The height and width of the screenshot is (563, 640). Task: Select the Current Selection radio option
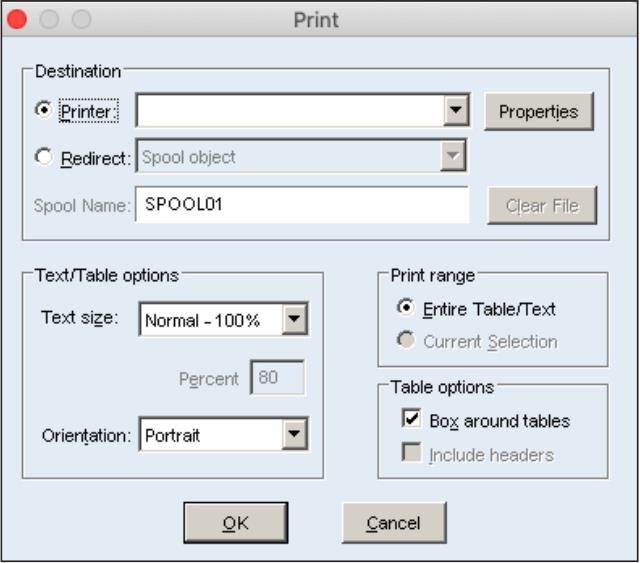(405, 341)
